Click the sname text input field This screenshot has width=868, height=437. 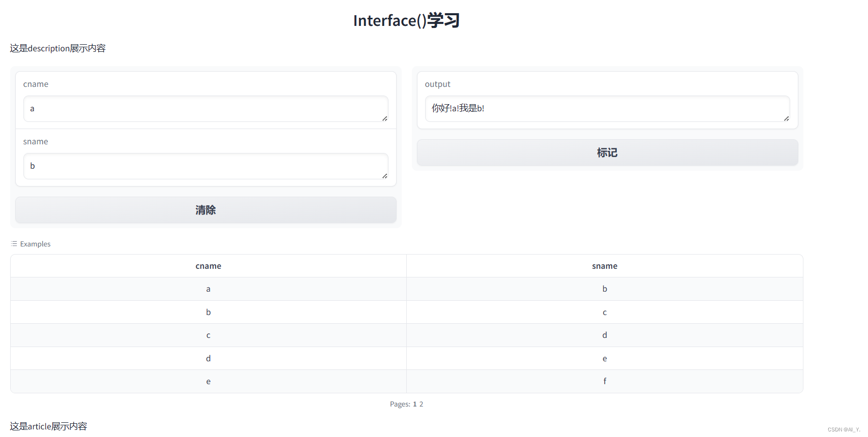[205, 166]
